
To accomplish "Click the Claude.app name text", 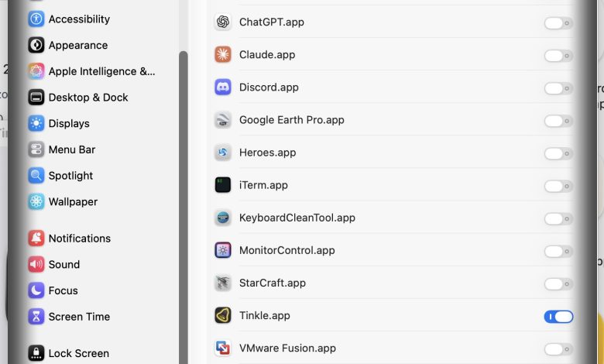I will (x=267, y=55).
